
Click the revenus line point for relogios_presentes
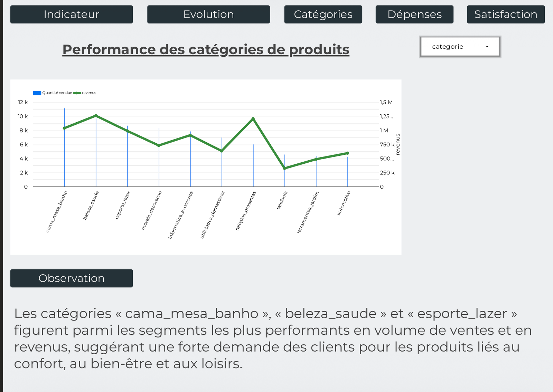253,119
